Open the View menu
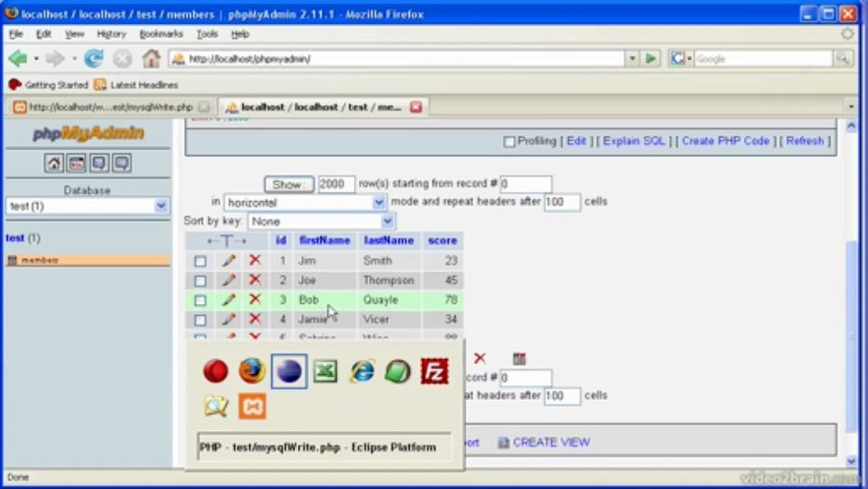The width and height of the screenshot is (868, 489). click(x=74, y=34)
